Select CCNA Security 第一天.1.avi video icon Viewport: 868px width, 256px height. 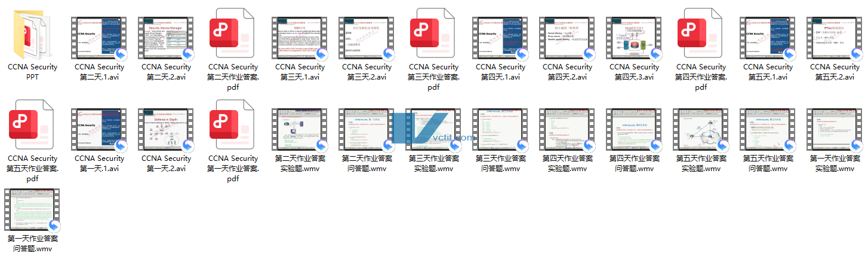100,130
